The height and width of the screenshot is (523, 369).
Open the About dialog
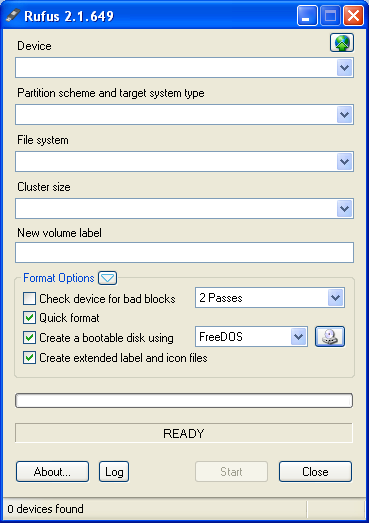pos(52,472)
